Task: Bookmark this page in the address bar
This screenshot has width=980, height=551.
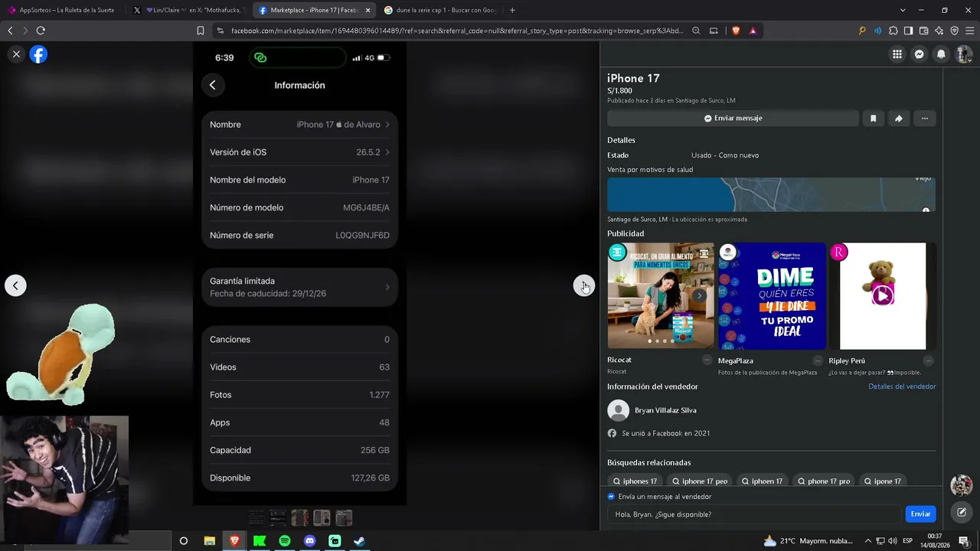Action: [201, 31]
